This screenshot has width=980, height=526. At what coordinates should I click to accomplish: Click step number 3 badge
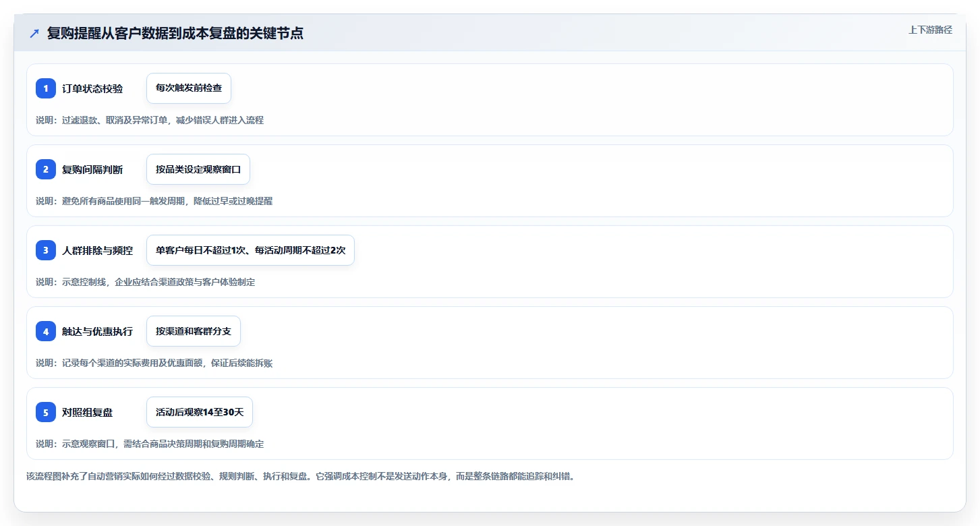pyautogui.click(x=46, y=250)
